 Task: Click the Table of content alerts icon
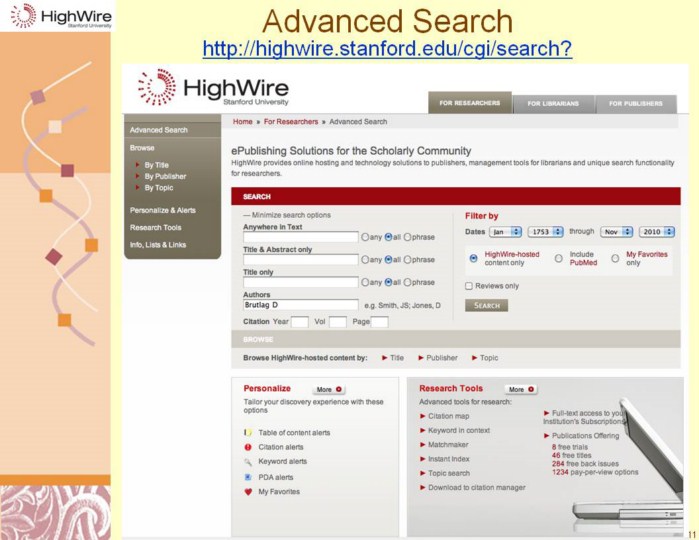[248, 433]
